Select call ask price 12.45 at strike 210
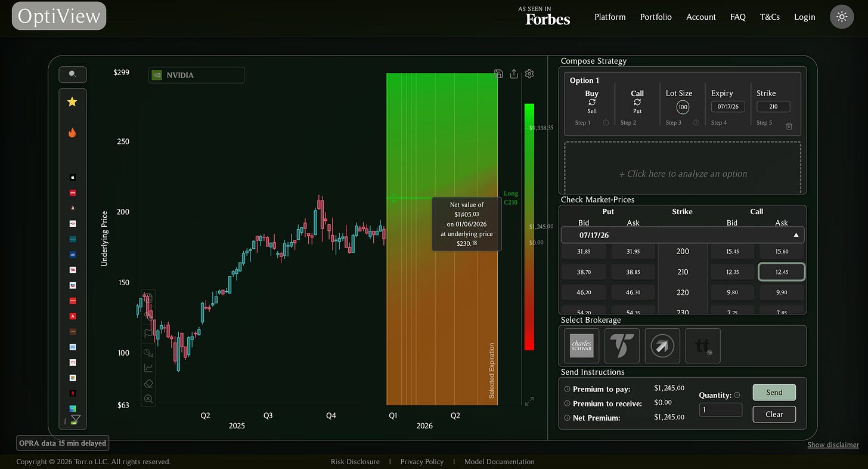868x469 pixels. click(782, 272)
